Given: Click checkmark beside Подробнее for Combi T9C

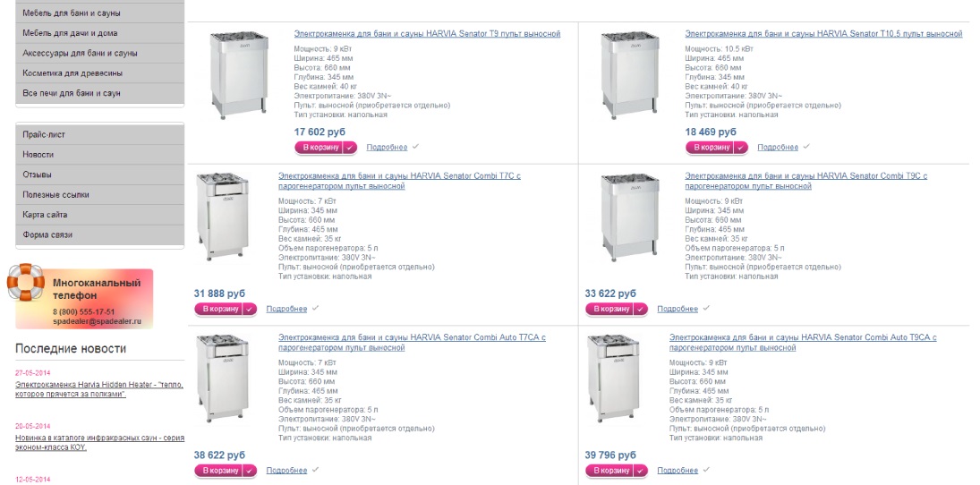Looking at the screenshot, I should point(706,308).
